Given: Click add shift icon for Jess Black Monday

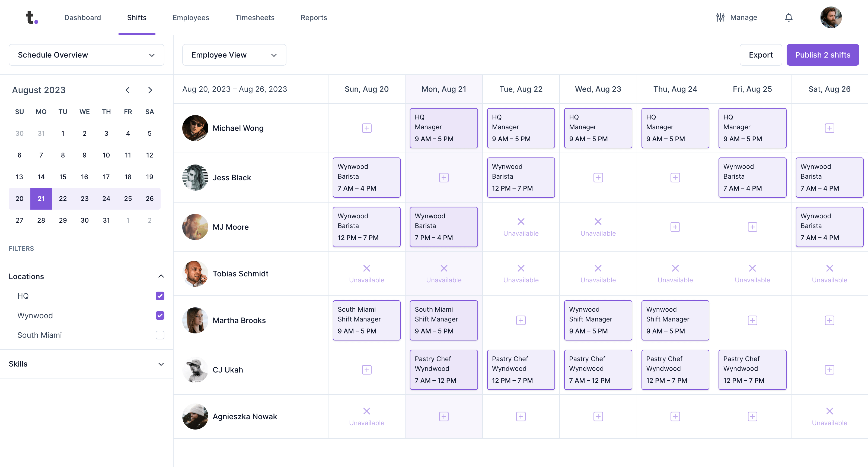Looking at the screenshot, I should 443,177.
